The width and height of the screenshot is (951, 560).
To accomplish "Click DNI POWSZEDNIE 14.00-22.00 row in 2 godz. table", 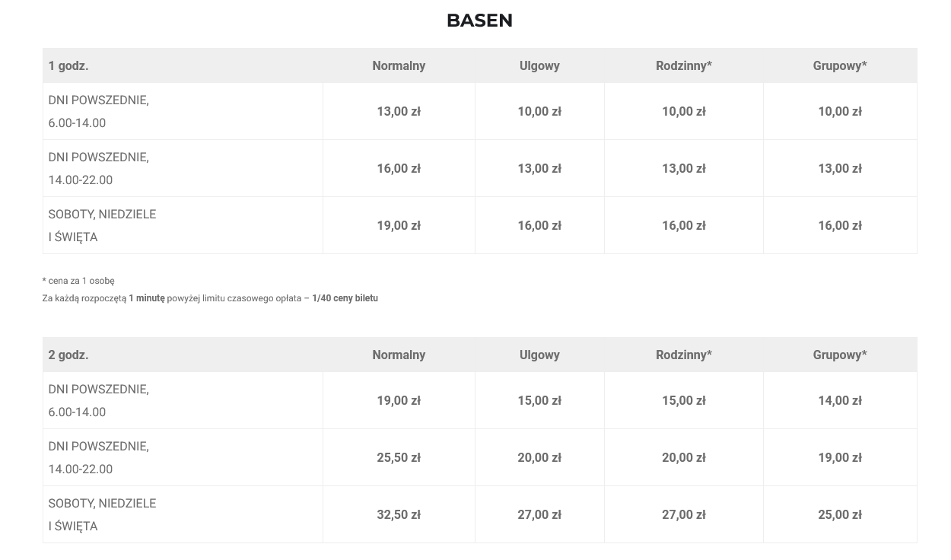I will click(x=99, y=457).
